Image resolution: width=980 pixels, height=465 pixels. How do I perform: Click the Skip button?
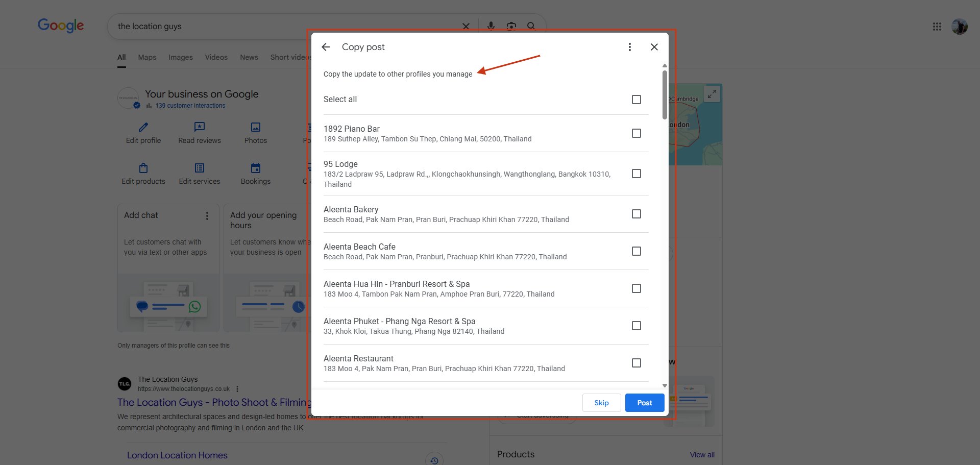pos(601,403)
